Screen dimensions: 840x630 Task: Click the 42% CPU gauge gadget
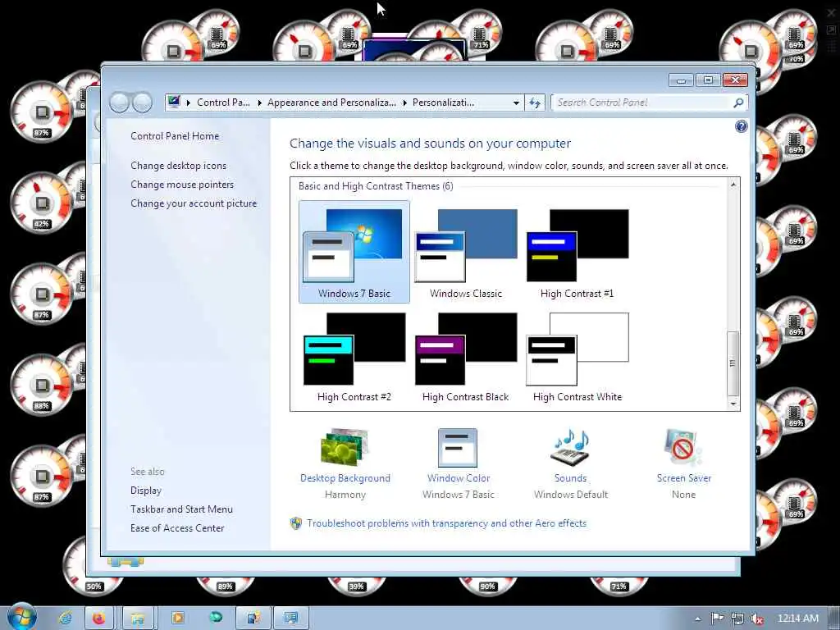pyautogui.click(x=42, y=203)
